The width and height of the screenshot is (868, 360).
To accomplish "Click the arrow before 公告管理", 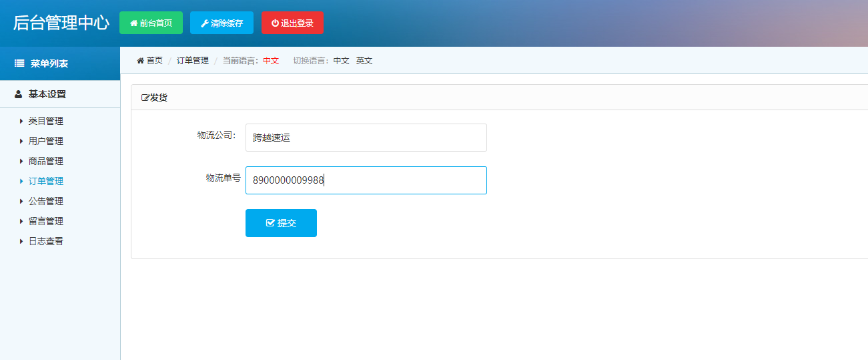I will pos(21,202).
